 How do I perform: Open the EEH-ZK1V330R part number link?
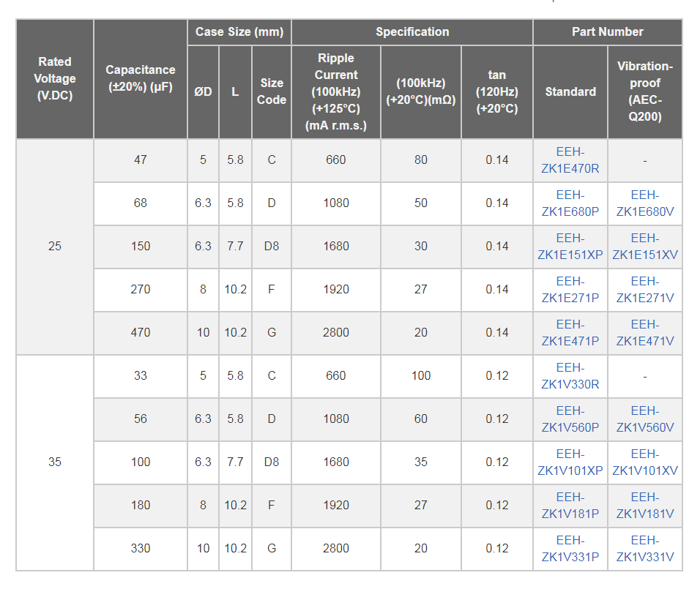click(x=570, y=376)
